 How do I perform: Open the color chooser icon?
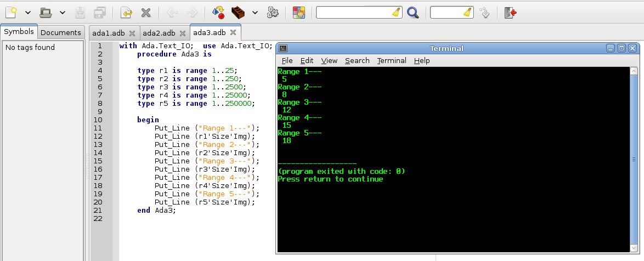coord(299,12)
